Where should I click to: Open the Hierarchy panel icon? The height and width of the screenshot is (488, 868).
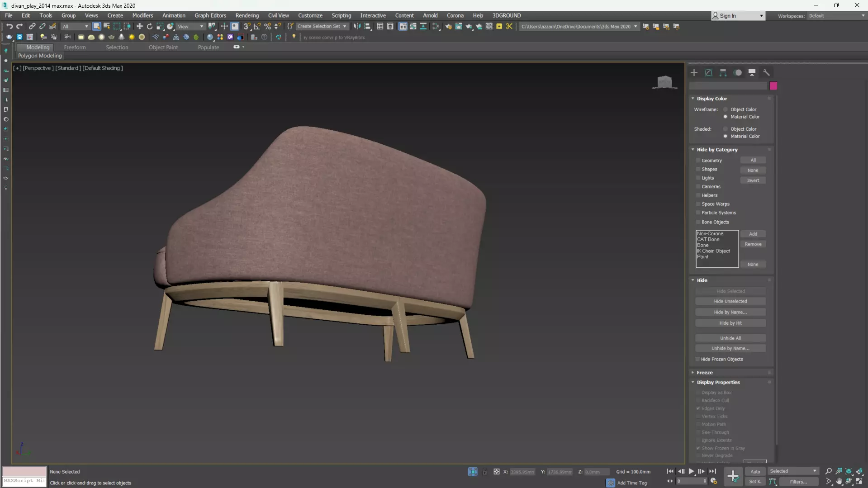[723, 72]
